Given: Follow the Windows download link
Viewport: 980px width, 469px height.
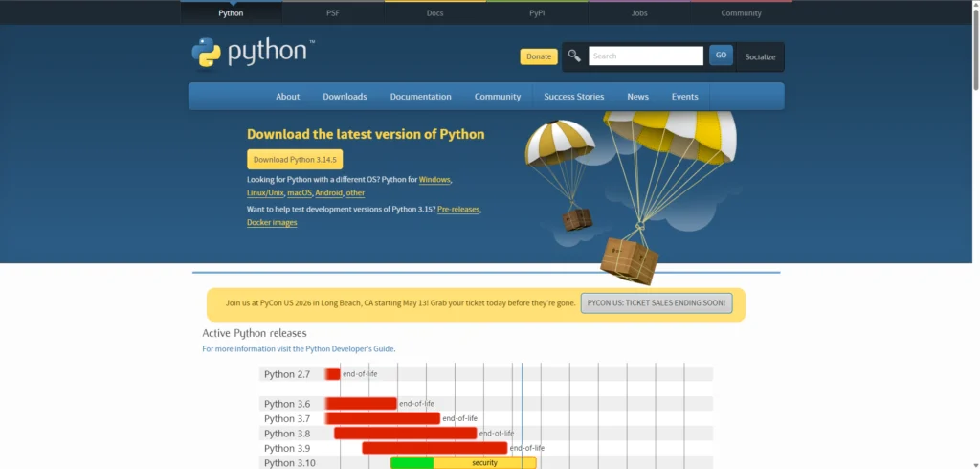Looking at the screenshot, I should pyautogui.click(x=434, y=180).
